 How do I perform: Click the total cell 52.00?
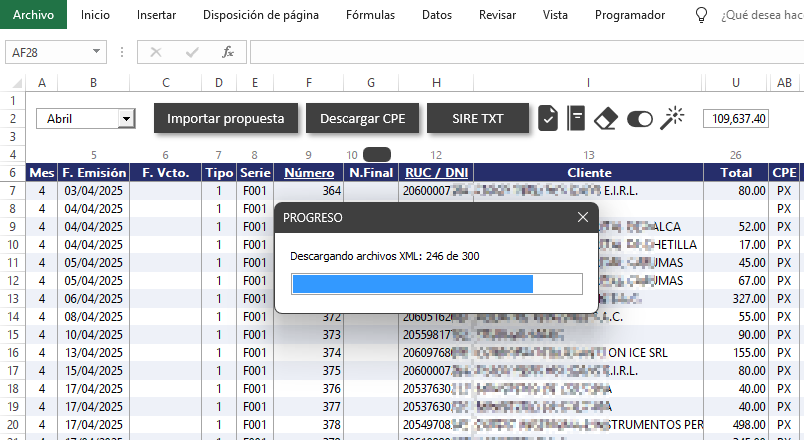pos(736,227)
